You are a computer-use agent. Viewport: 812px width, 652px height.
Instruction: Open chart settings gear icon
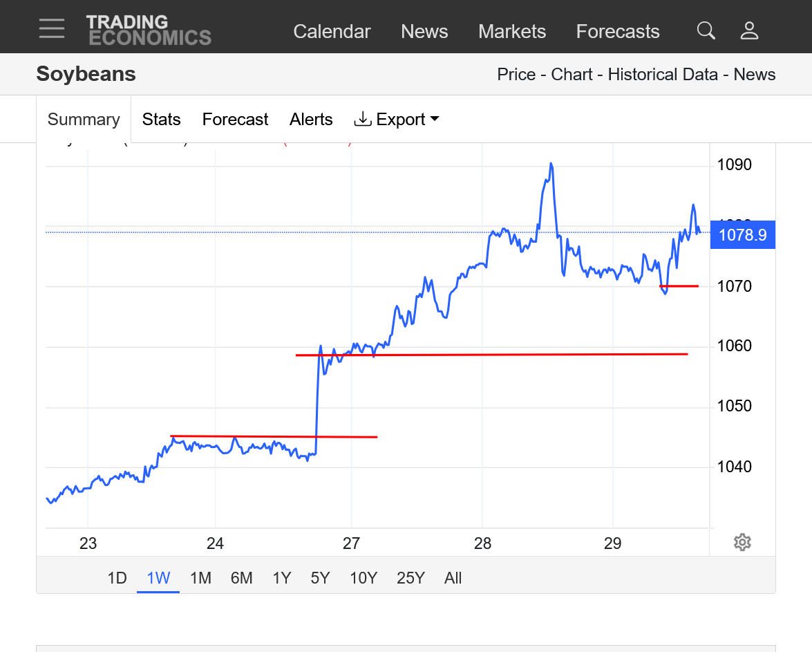pos(742,542)
